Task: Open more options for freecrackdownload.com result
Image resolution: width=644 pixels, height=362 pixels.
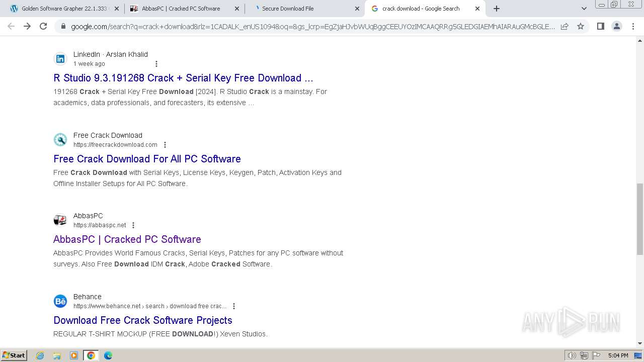Action: click(x=165, y=145)
